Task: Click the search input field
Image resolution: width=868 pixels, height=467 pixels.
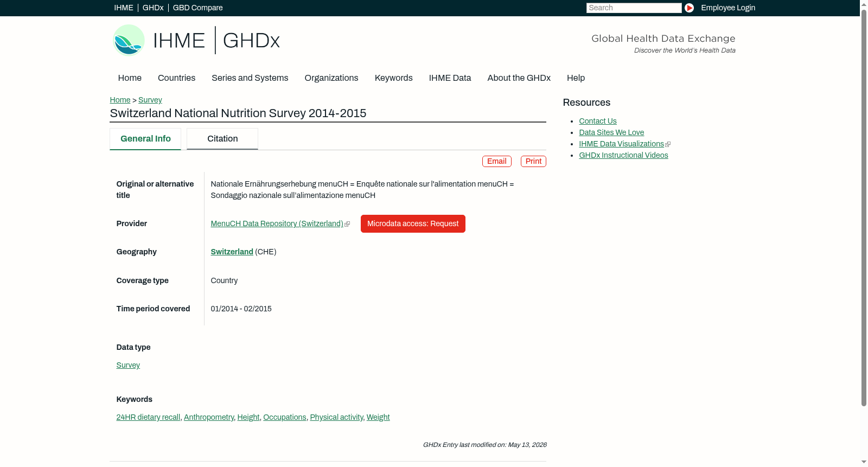Action: coord(634,8)
